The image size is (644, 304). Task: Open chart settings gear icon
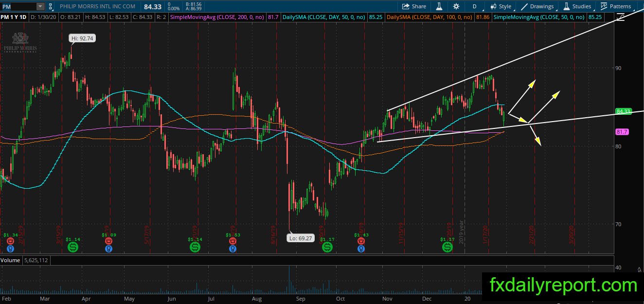click(456, 6)
